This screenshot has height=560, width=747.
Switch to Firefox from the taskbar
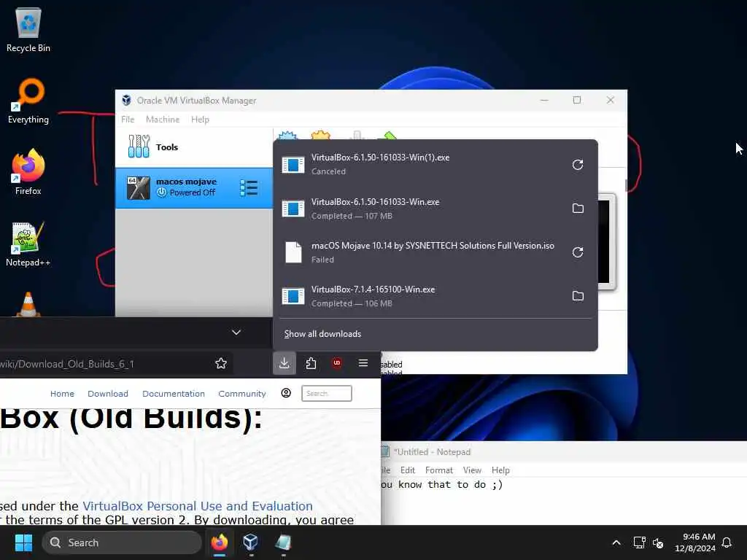tap(220, 542)
